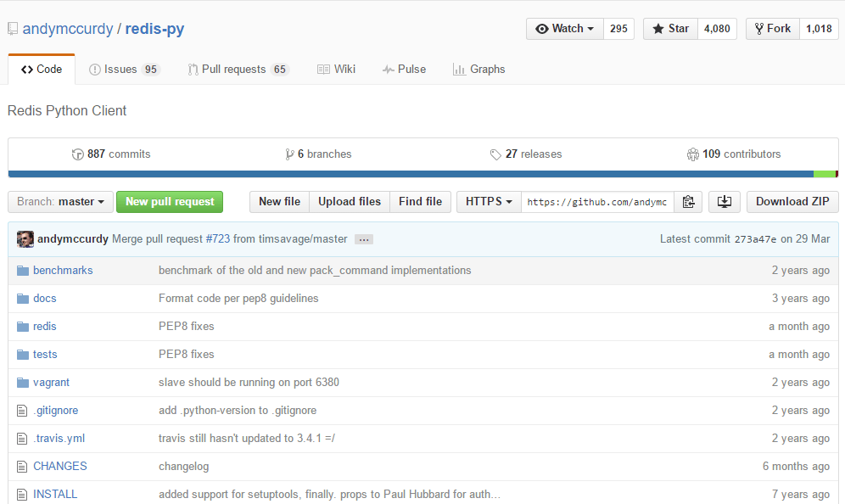Image resolution: width=845 pixels, height=504 pixels.
Task: Open the redis folder
Action: 45,326
